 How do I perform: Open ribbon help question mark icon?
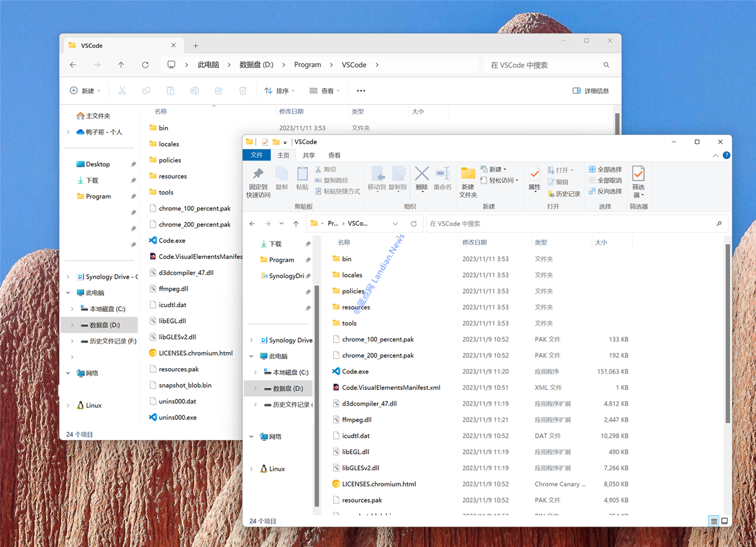(x=726, y=155)
